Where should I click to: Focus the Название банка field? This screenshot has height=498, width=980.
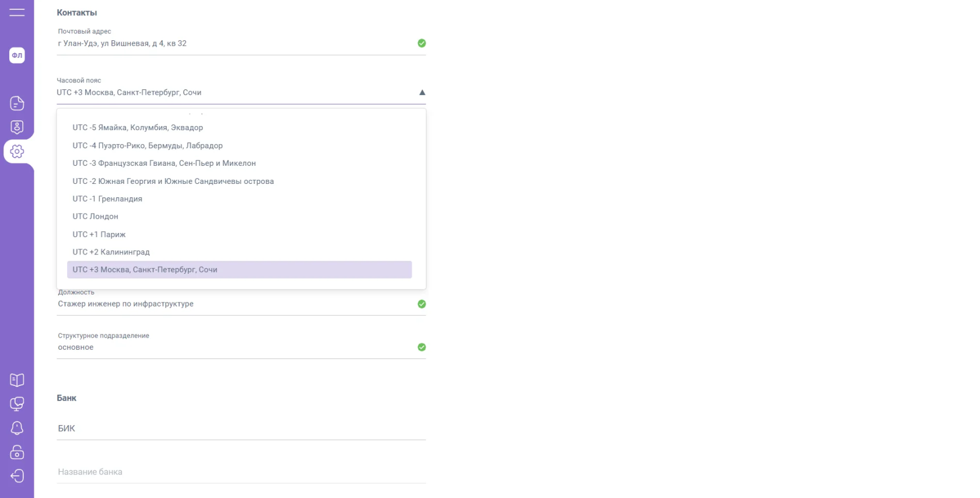pyautogui.click(x=241, y=472)
